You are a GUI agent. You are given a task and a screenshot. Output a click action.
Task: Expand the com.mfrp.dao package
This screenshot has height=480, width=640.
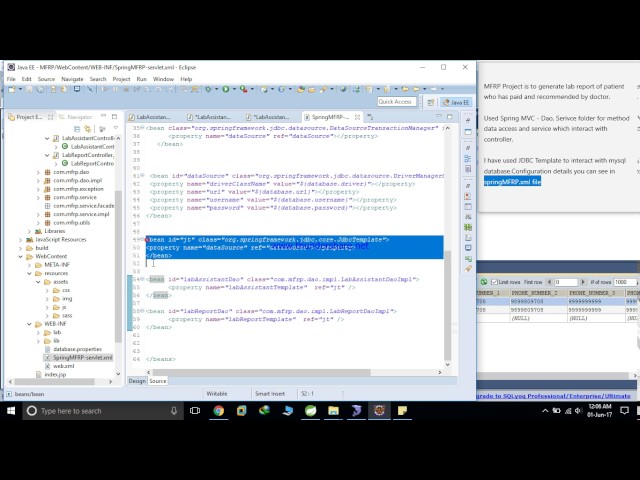(38, 172)
